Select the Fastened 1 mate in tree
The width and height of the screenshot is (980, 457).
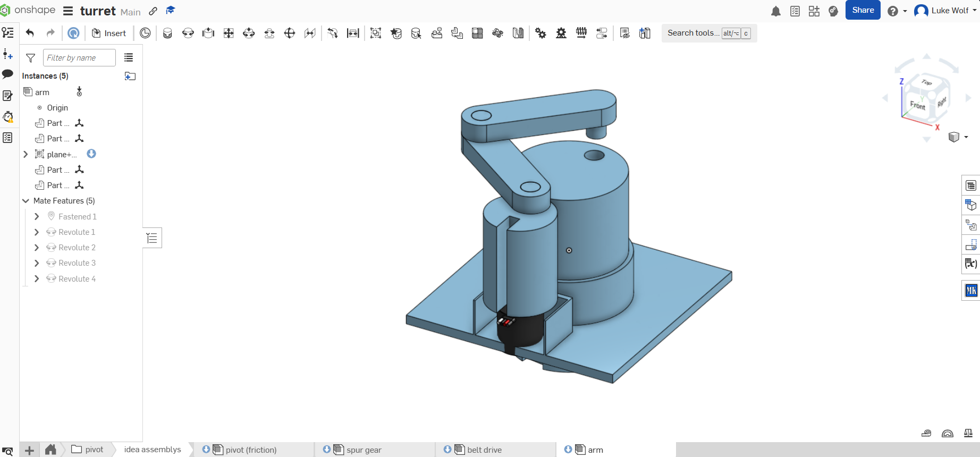pos(78,216)
